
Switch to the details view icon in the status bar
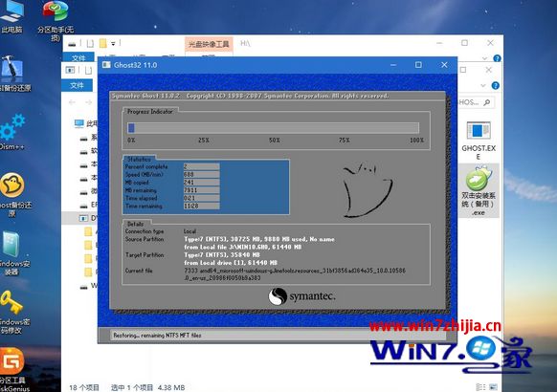coord(480,387)
